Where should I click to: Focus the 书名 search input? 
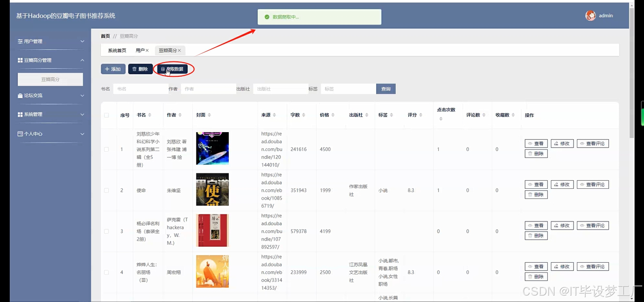[x=141, y=89]
